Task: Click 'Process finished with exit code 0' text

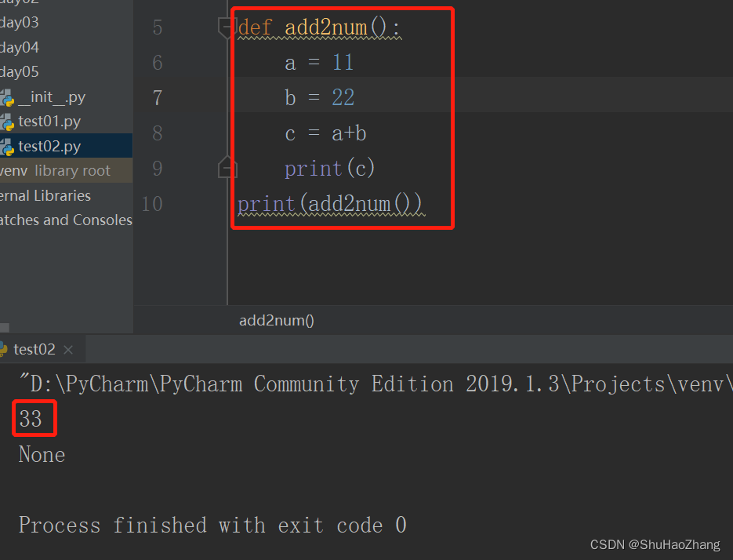Action: pyautogui.click(x=212, y=525)
